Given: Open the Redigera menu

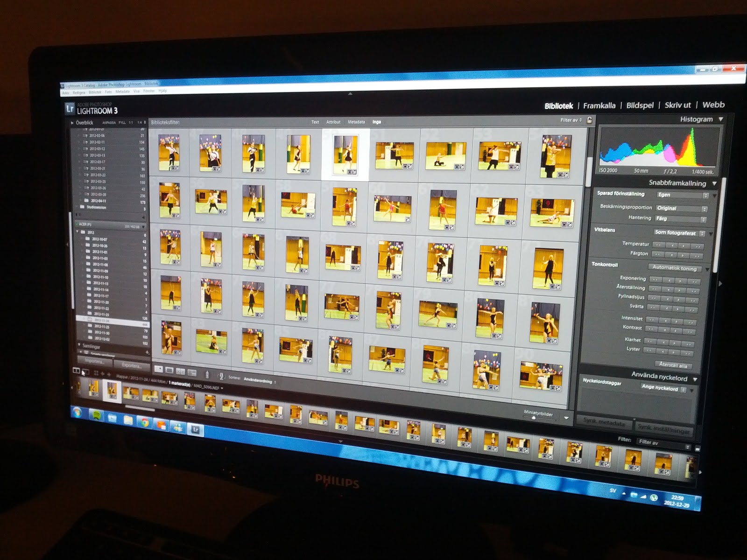Looking at the screenshot, I should pyautogui.click(x=79, y=93).
